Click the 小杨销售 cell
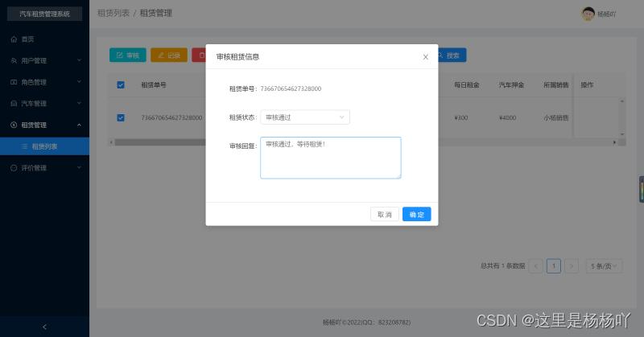Screen dimensions: 644x337 tap(556, 117)
